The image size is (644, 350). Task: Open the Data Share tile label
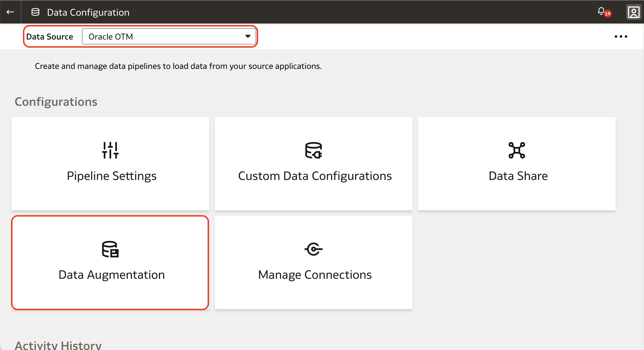[518, 176]
